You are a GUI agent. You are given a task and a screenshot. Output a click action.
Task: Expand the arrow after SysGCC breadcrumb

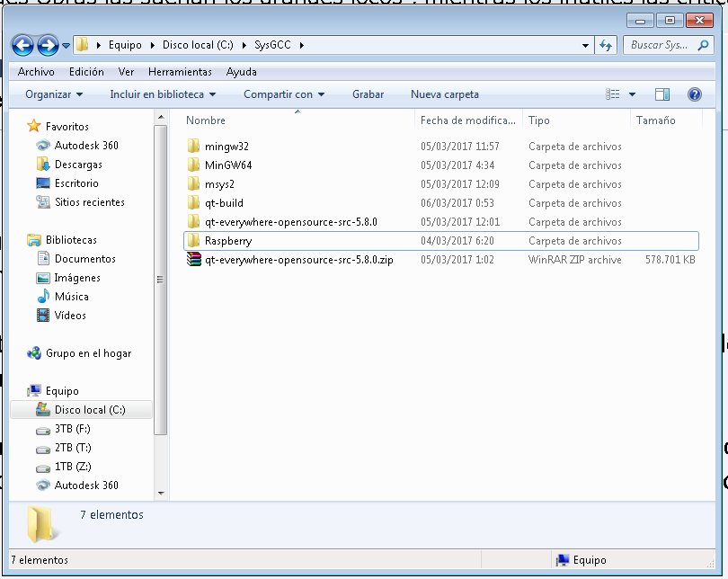(302, 46)
